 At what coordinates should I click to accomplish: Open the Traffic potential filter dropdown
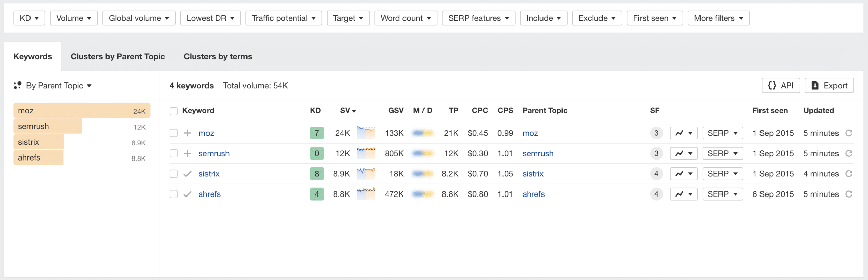[284, 18]
